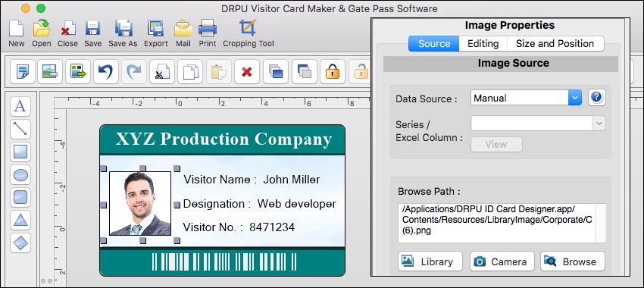The width and height of the screenshot is (644, 288).
Task: Click the Visitor No. : 8471234 text
Action: pos(239,227)
